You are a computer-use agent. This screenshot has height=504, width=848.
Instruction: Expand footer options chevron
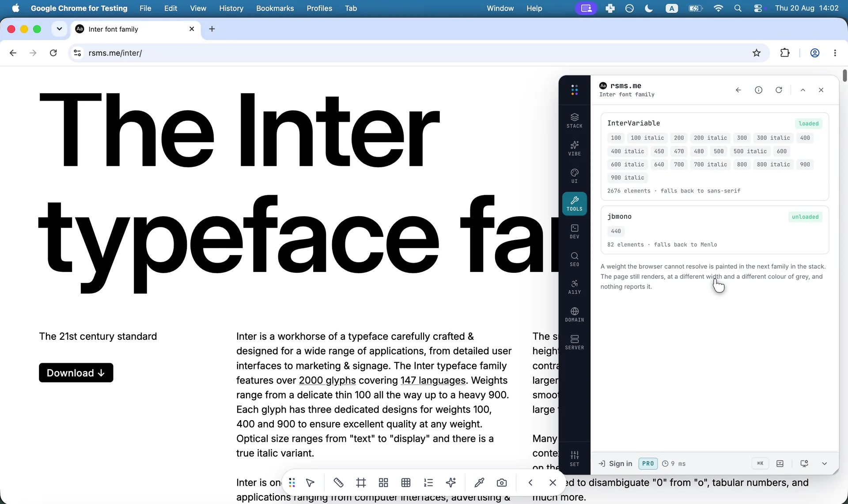824,463
